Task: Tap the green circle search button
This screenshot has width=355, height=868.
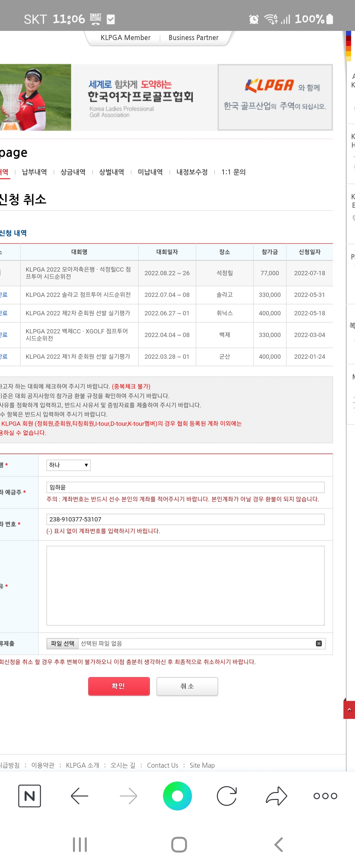Action: 177,796
